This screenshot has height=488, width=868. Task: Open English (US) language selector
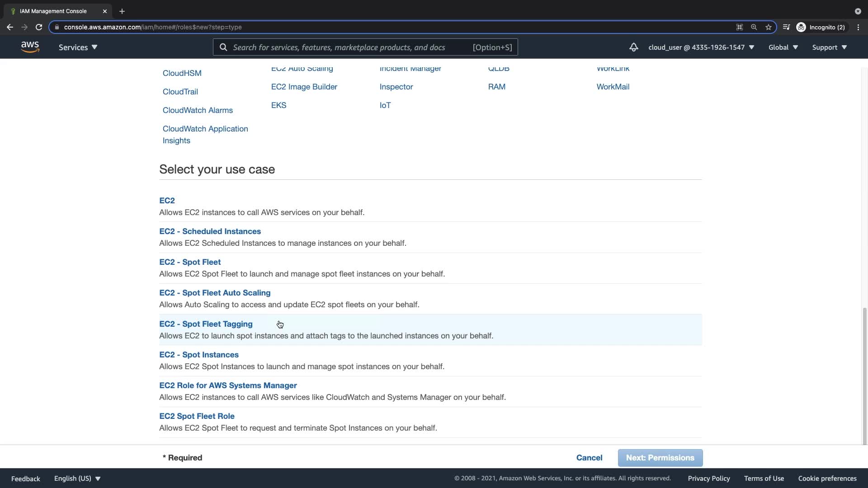click(77, 478)
